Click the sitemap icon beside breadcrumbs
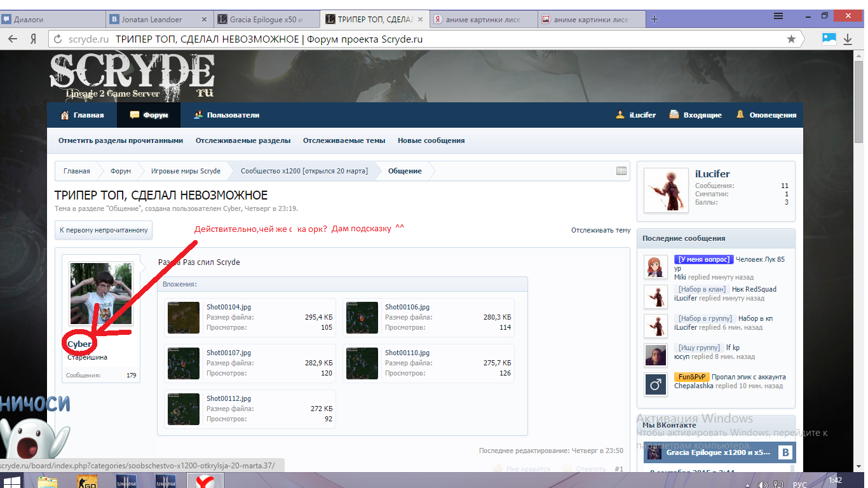 tap(621, 171)
